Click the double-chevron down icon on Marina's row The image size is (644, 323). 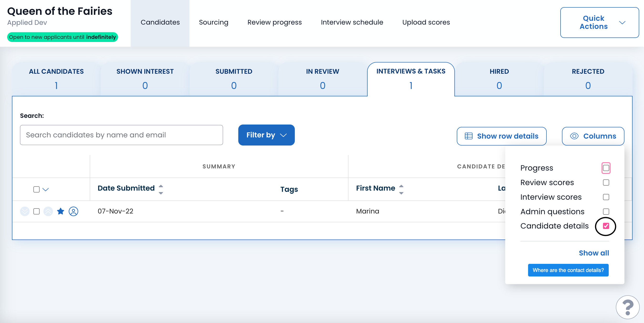tap(25, 211)
